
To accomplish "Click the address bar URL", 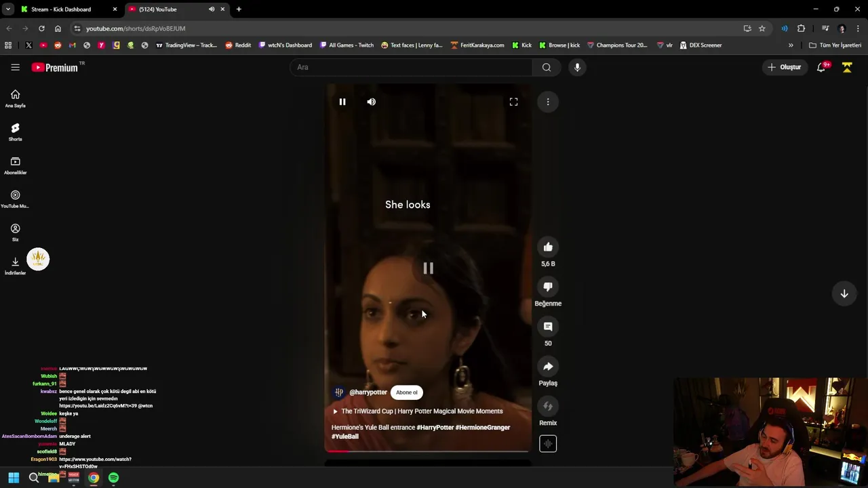I will pos(136,28).
